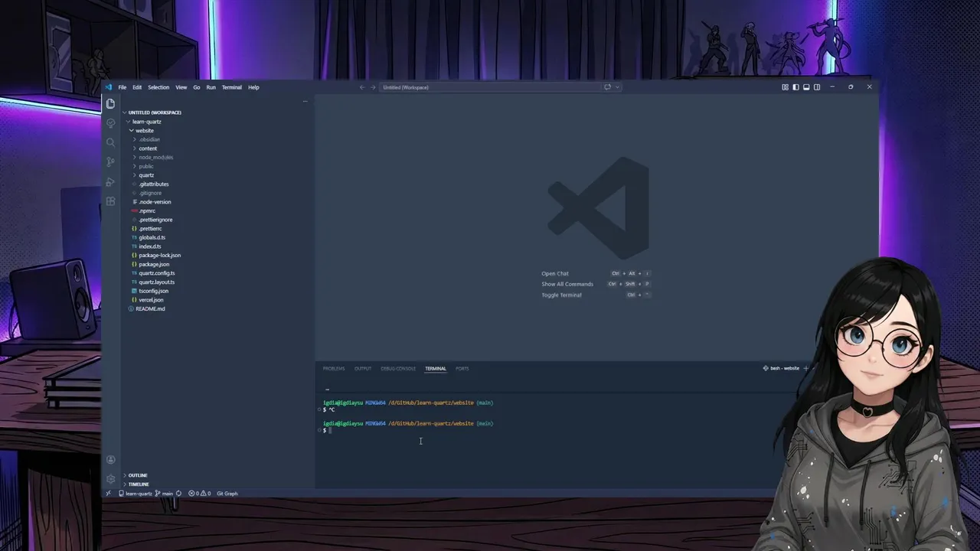980x551 pixels.
Task: Select the Terminal panel tab
Action: tap(436, 368)
